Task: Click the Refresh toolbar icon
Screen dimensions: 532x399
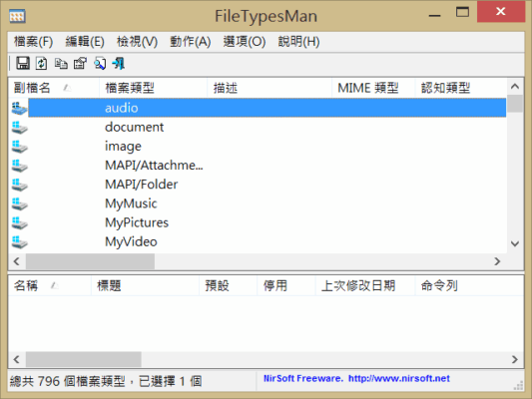Action: 41,64
